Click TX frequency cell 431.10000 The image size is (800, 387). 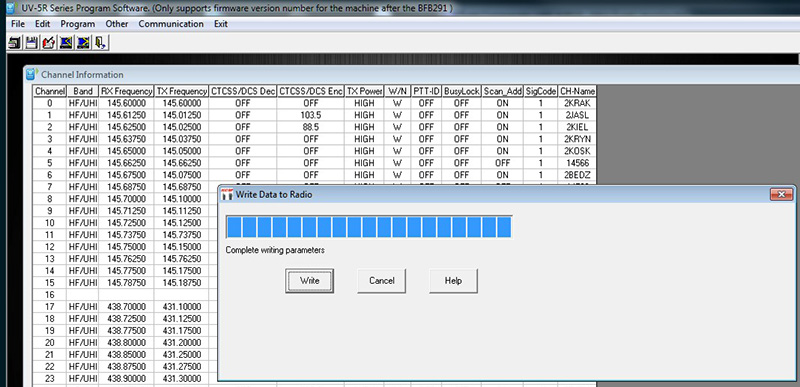coord(182,307)
